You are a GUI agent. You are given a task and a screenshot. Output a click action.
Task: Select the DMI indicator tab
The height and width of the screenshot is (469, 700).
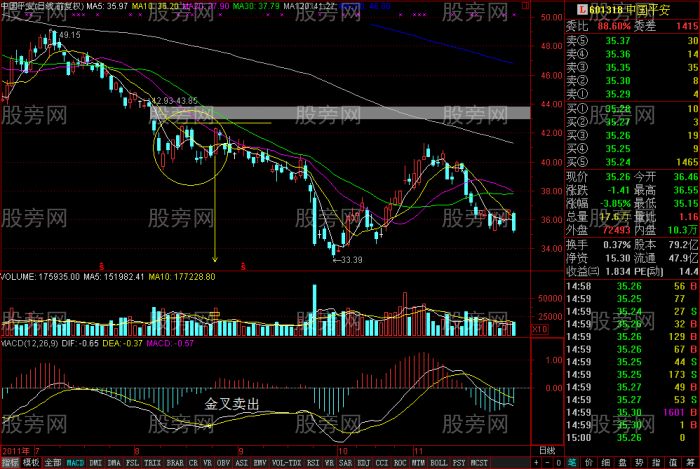point(96,463)
